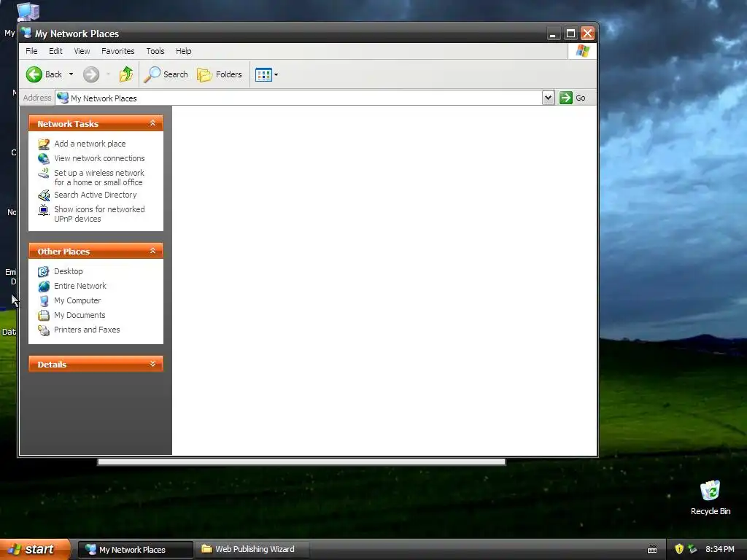Click the Printers and Faxes icon
The image size is (747, 560).
point(44,330)
